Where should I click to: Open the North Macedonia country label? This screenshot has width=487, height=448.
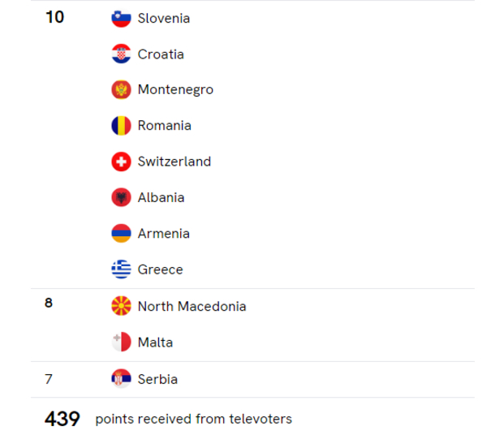pos(192,306)
